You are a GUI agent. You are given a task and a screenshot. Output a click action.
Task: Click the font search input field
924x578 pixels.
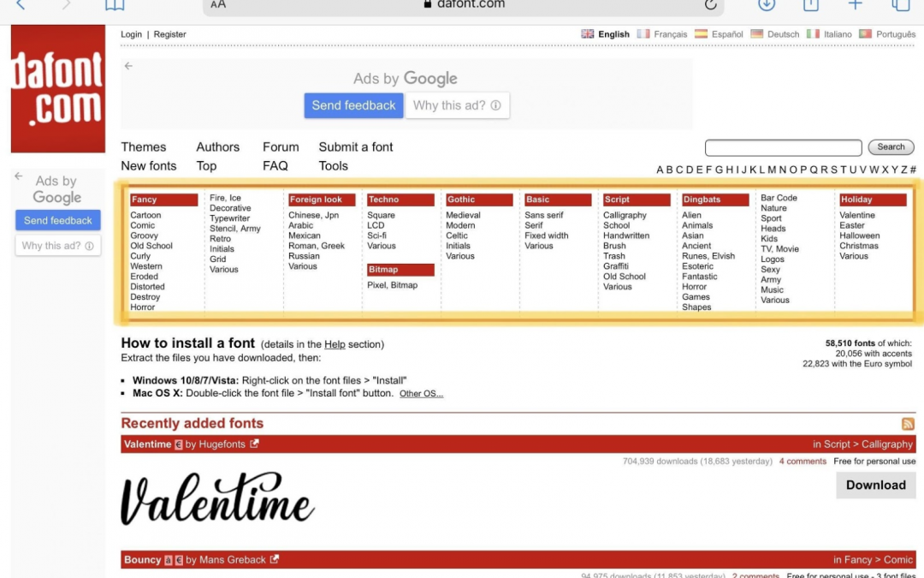click(x=783, y=147)
